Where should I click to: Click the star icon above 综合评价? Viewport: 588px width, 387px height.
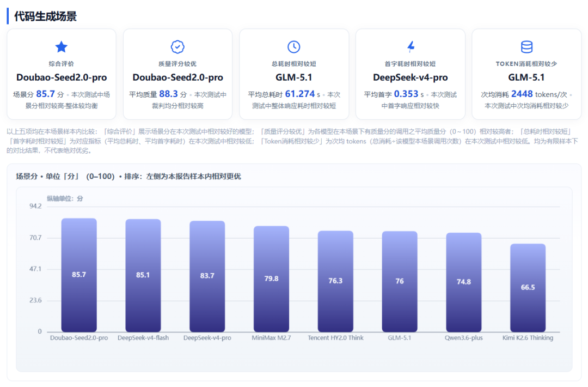point(61,47)
